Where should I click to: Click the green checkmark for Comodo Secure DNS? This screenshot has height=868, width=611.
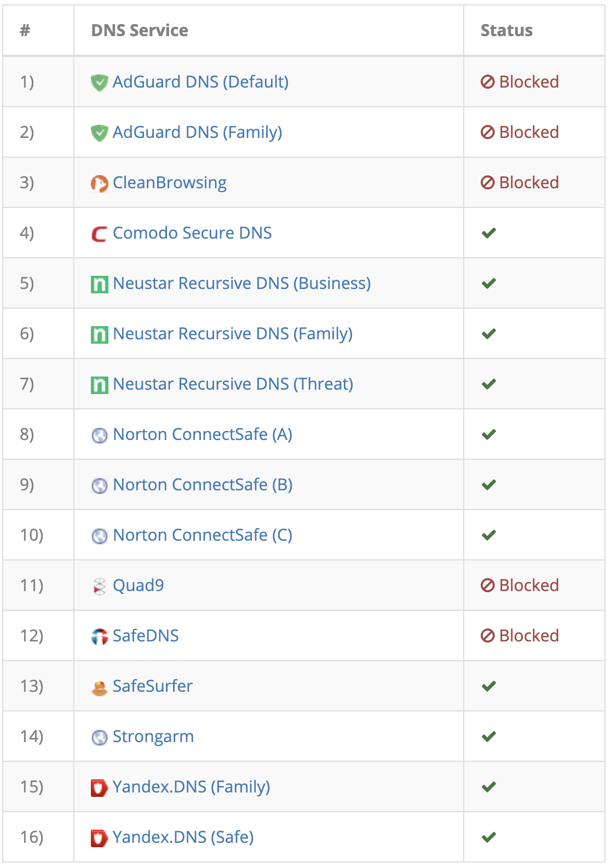coord(489,233)
